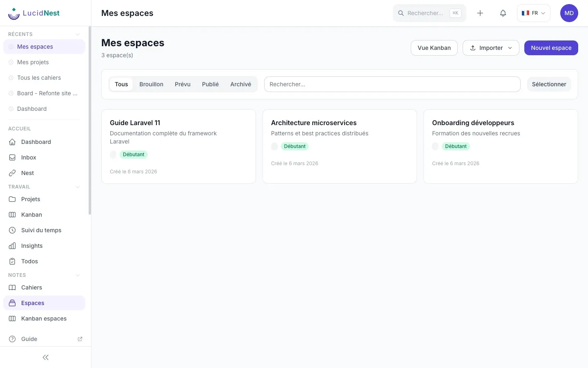Open the Importer dropdown arrow
This screenshot has width=588, height=368.
pyautogui.click(x=510, y=48)
